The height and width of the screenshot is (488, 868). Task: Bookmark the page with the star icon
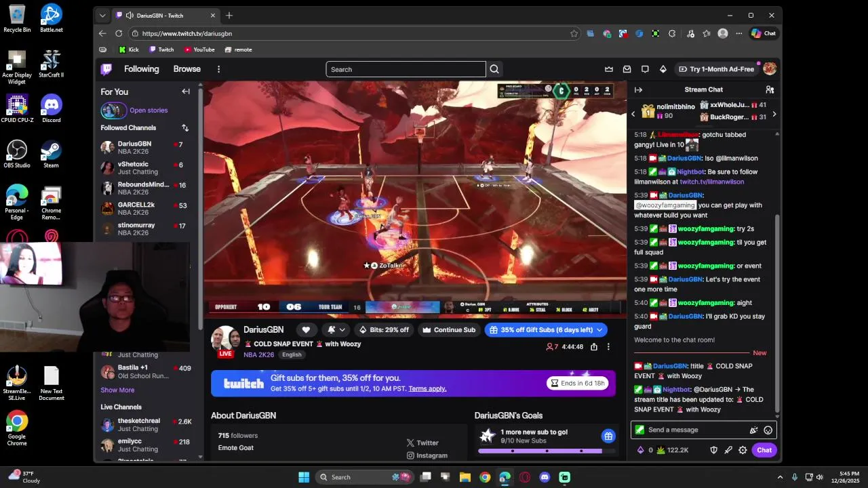click(x=574, y=33)
